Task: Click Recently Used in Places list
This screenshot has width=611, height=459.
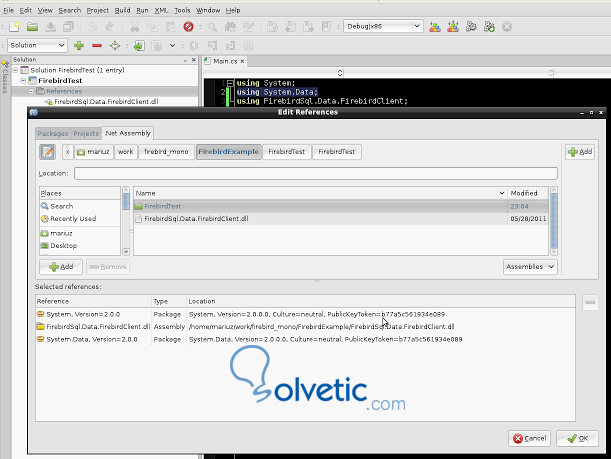Action: pos(73,219)
